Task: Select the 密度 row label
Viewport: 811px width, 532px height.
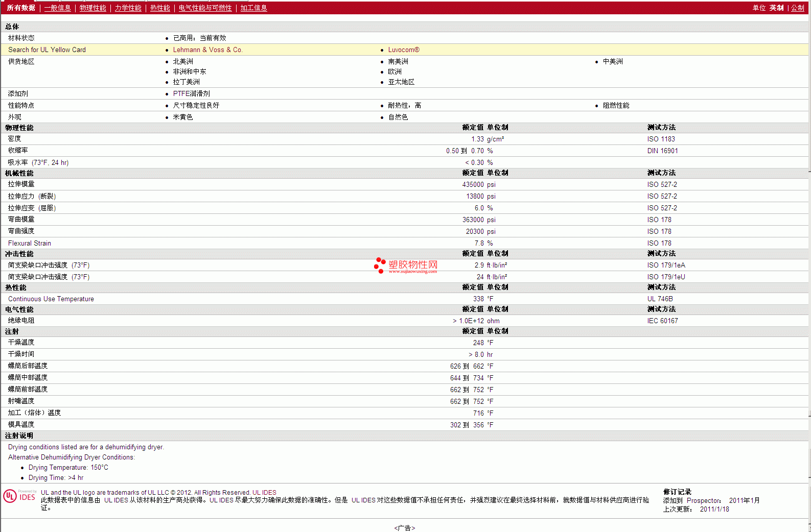Action: 14,139
